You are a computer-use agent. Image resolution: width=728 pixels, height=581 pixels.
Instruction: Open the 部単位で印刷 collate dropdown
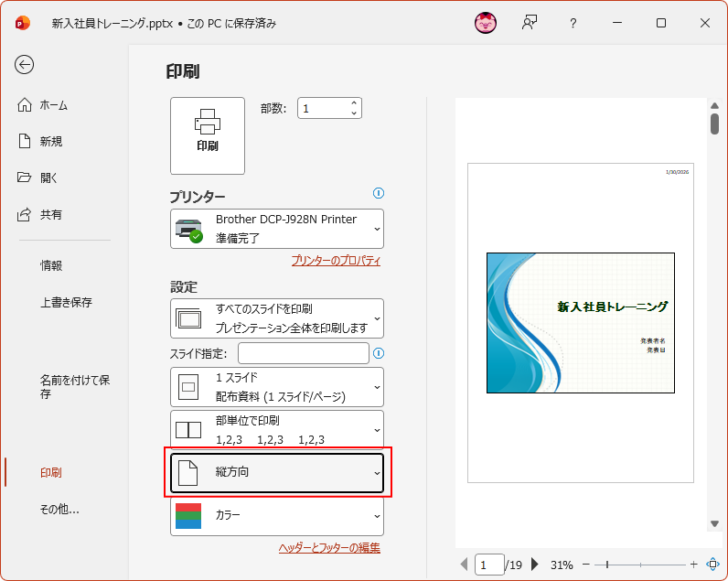coord(277,429)
